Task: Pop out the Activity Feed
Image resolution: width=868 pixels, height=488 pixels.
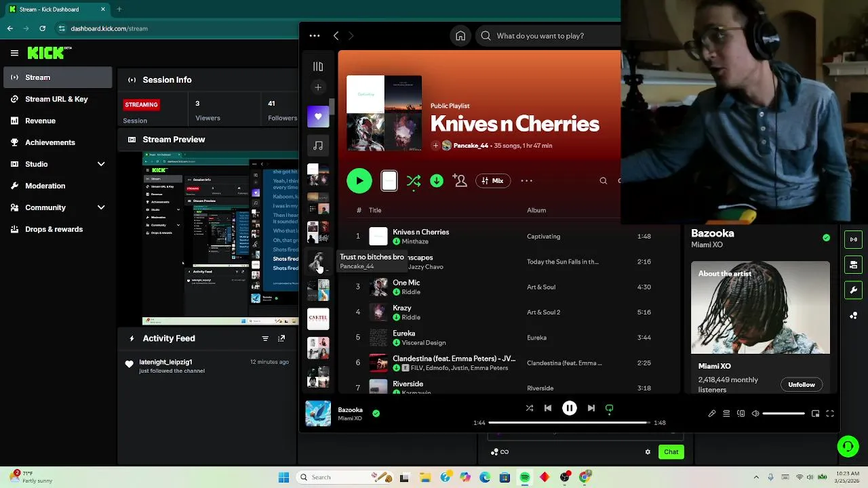Action: click(x=281, y=338)
